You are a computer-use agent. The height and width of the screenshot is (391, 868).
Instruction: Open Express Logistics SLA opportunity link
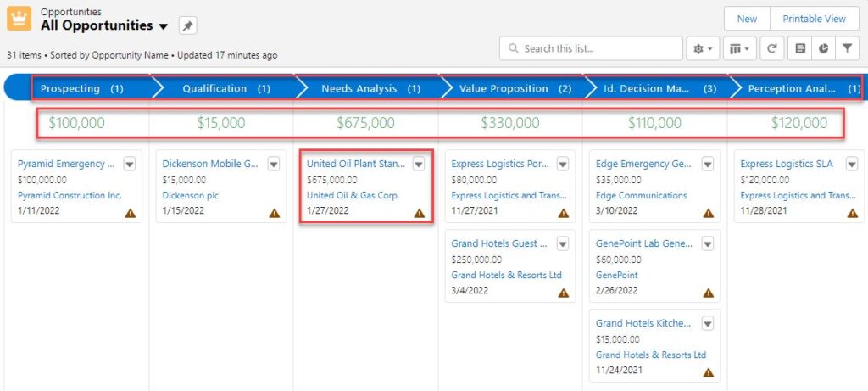point(786,164)
